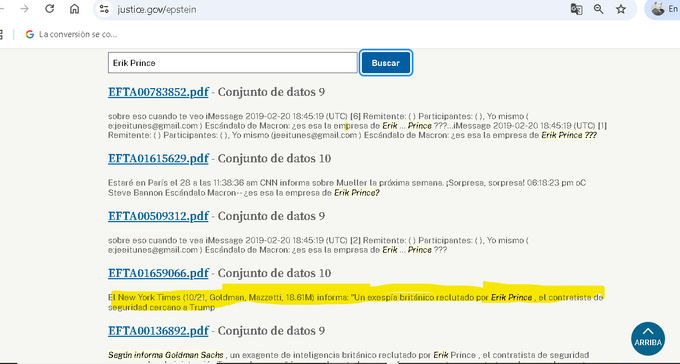Open the browser profile avatar

[x=658, y=9]
